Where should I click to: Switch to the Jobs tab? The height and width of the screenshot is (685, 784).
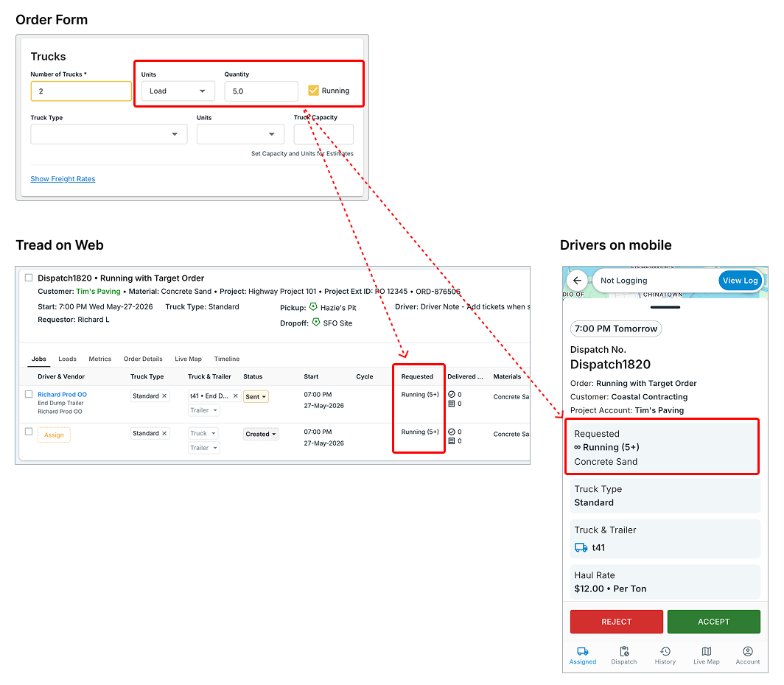point(39,359)
